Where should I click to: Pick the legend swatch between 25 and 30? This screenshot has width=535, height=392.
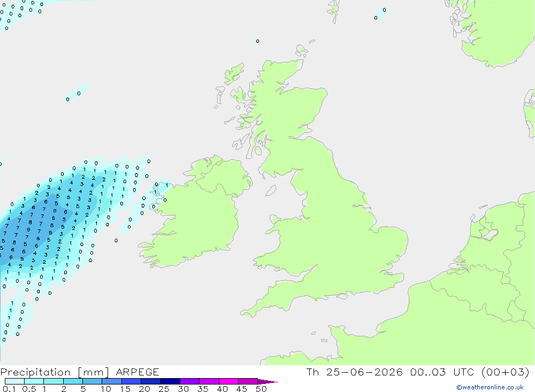170,381
